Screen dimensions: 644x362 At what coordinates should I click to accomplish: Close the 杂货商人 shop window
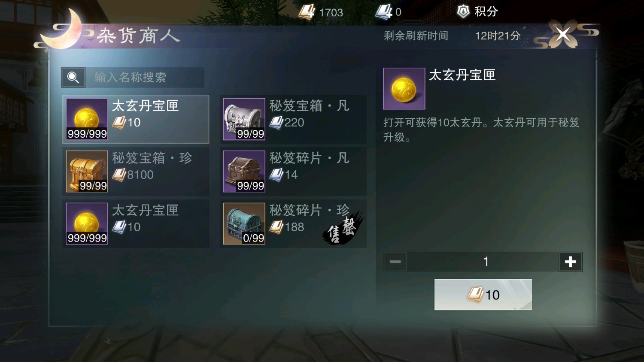(562, 34)
